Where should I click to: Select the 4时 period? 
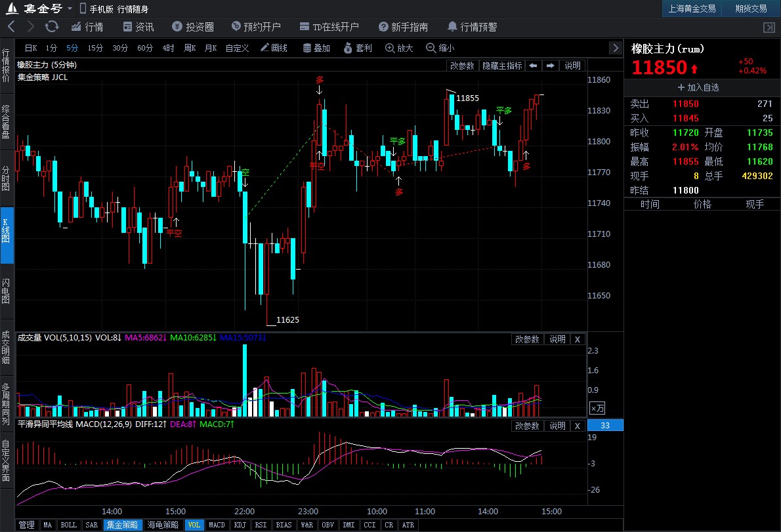tap(169, 49)
